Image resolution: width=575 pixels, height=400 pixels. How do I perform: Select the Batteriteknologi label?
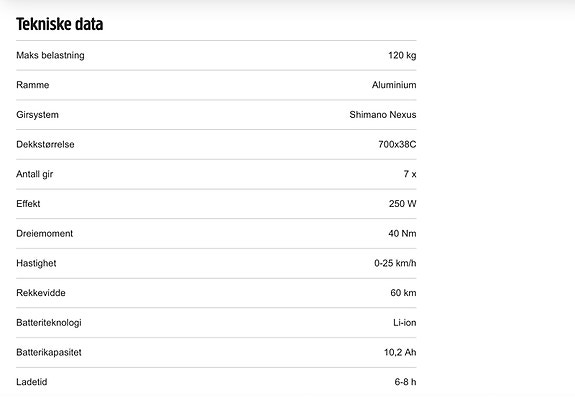[49, 323]
